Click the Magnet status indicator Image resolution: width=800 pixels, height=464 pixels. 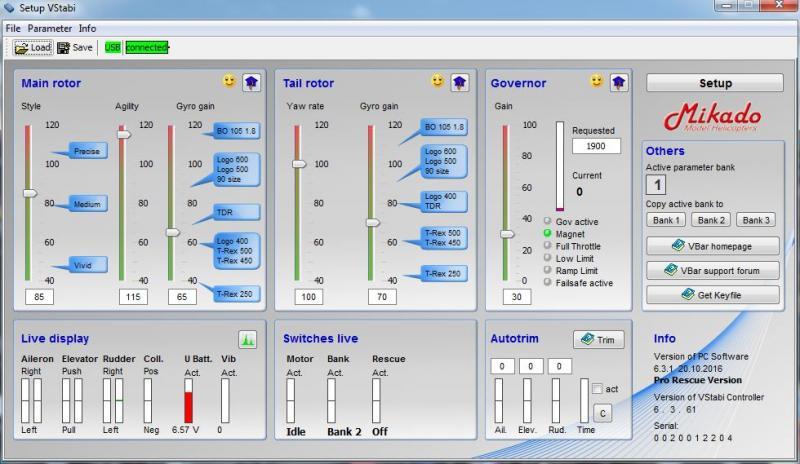tap(548, 233)
